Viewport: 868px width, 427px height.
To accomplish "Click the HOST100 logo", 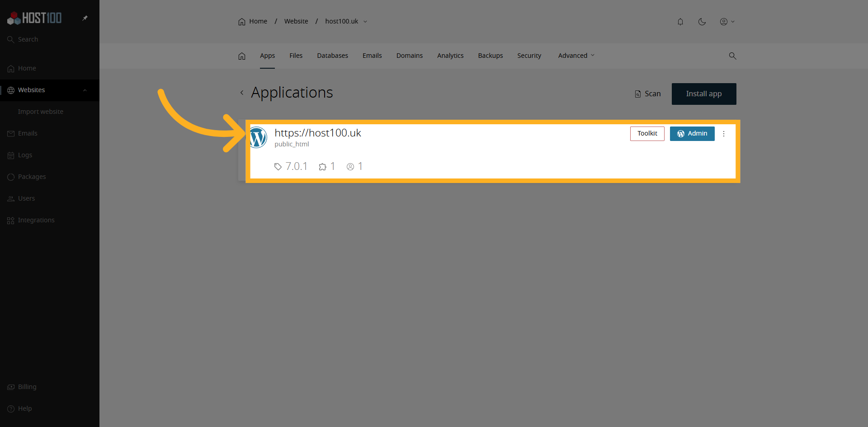I will click(x=34, y=18).
